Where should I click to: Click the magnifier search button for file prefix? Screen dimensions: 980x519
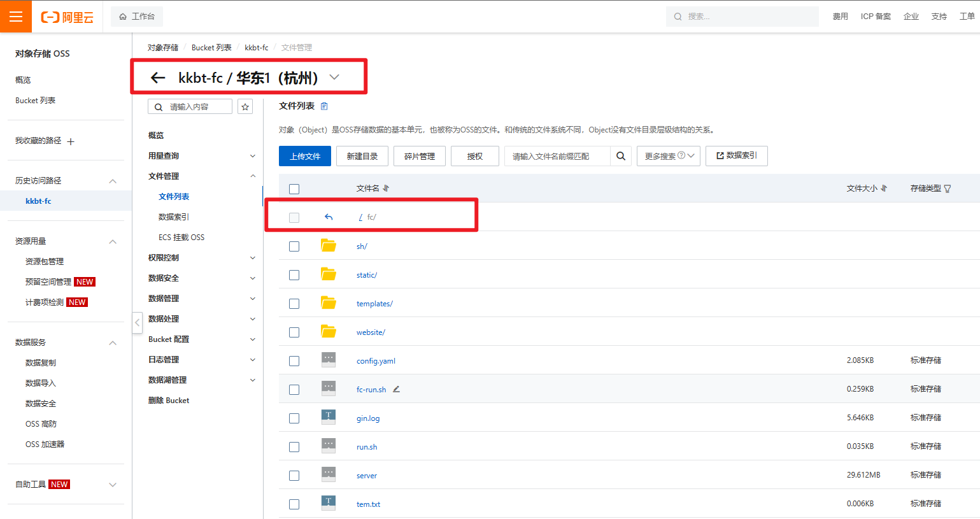621,156
